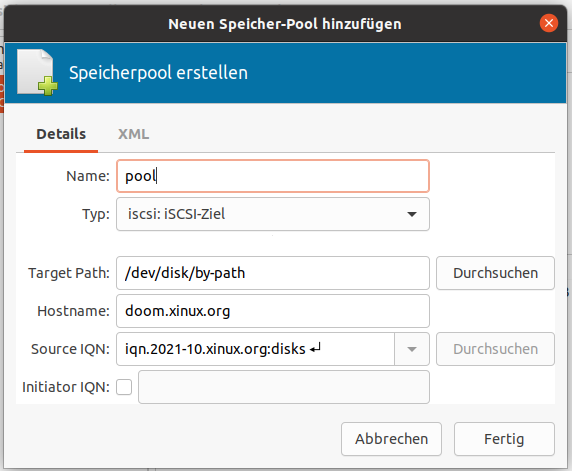Click the new document plus icon
The width and height of the screenshot is (572, 471).
[x=37, y=72]
